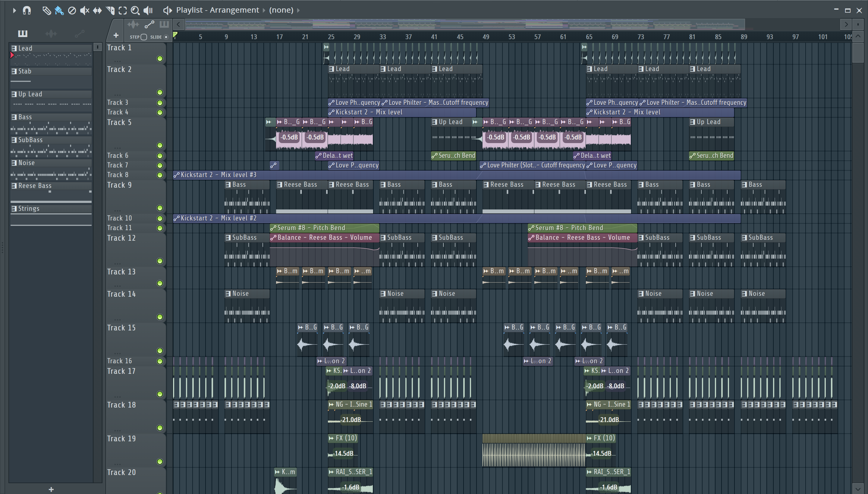Select the Slip tool

point(97,11)
